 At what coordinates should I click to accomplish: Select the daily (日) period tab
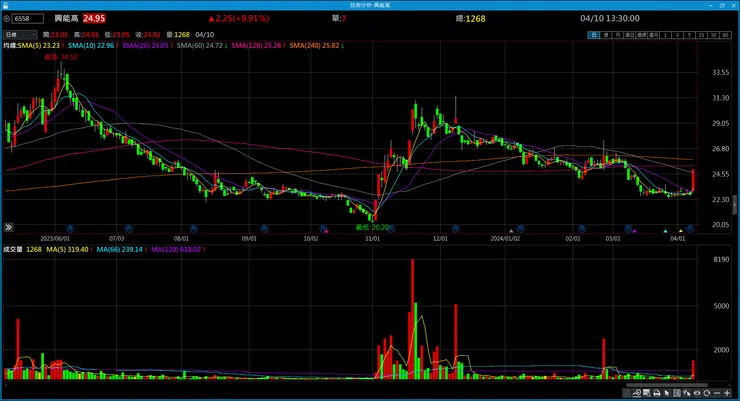[x=594, y=35]
